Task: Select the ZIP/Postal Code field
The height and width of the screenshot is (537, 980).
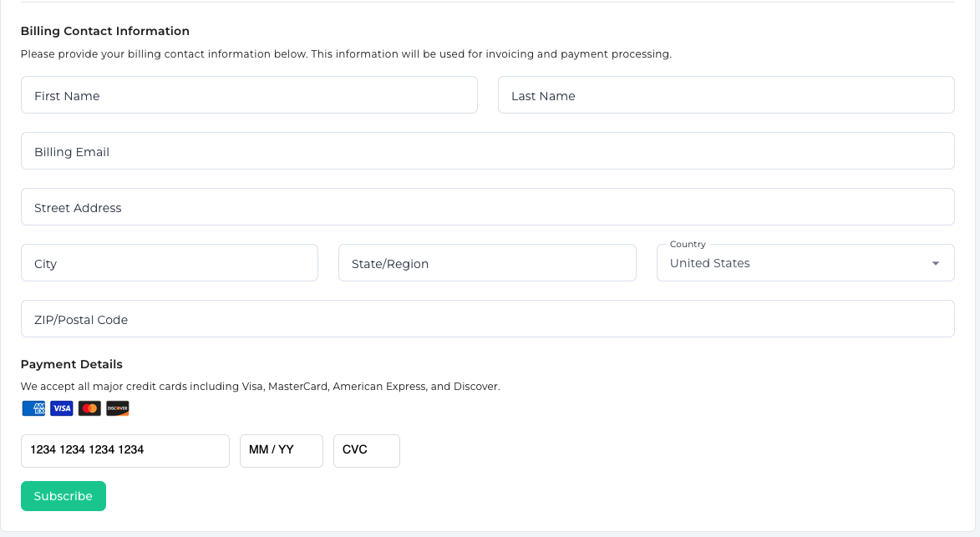Action: pyautogui.click(x=487, y=319)
